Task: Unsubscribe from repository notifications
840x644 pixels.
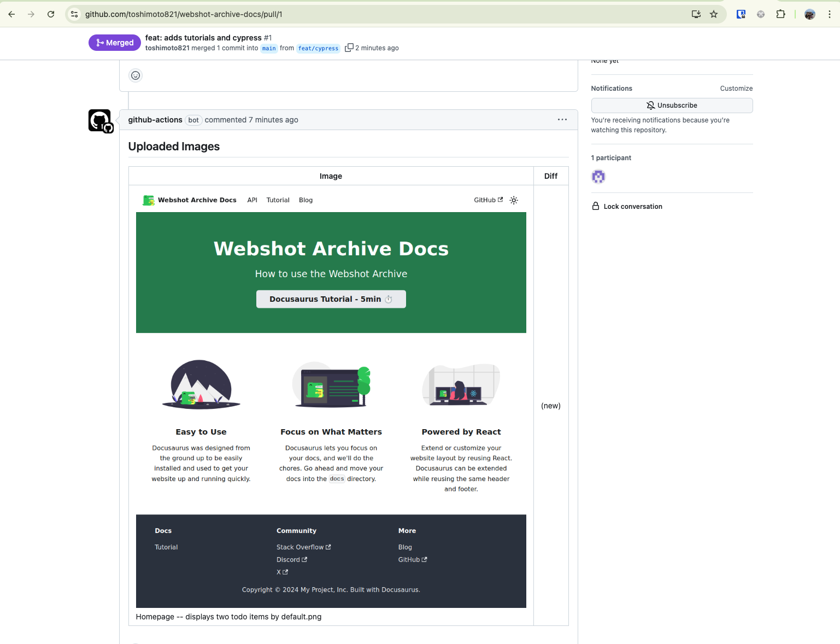Action: pyautogui.click(x=671, y=105)
